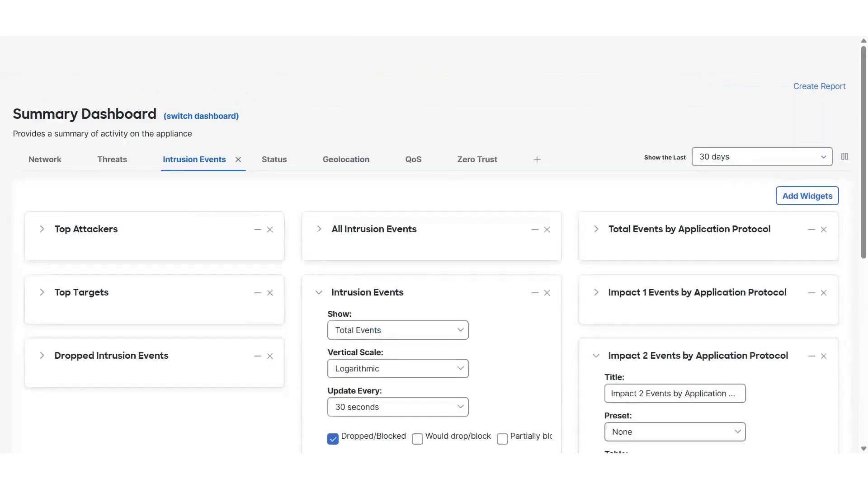Image resolution: width=868 pixels, height=488 pixels.
Task: Add a new dashboard tab
Action: point(537,160)
